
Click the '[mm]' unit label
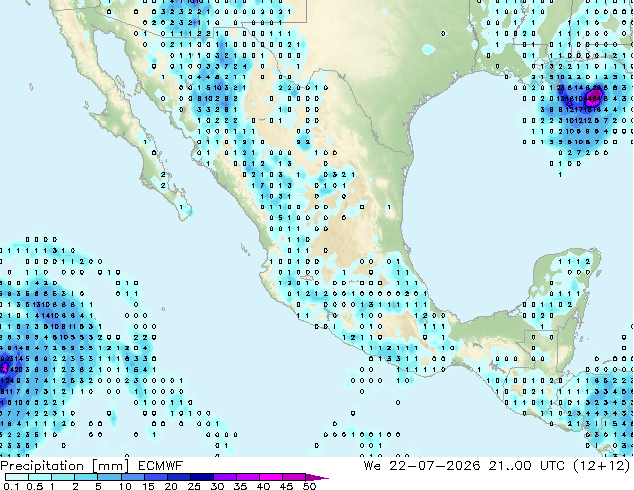(x=110, y=466)
